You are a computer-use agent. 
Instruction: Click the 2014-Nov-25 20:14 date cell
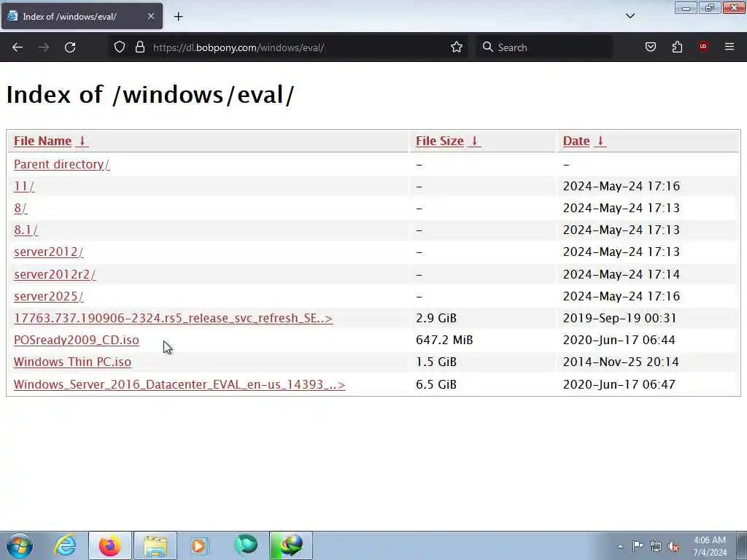click(x=621, y=362)
